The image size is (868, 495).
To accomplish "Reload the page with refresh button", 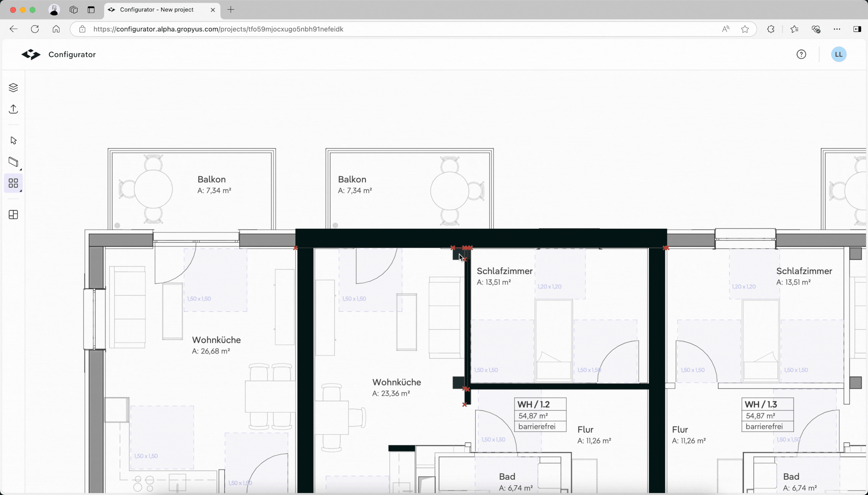I will click(x=35, y=29).
